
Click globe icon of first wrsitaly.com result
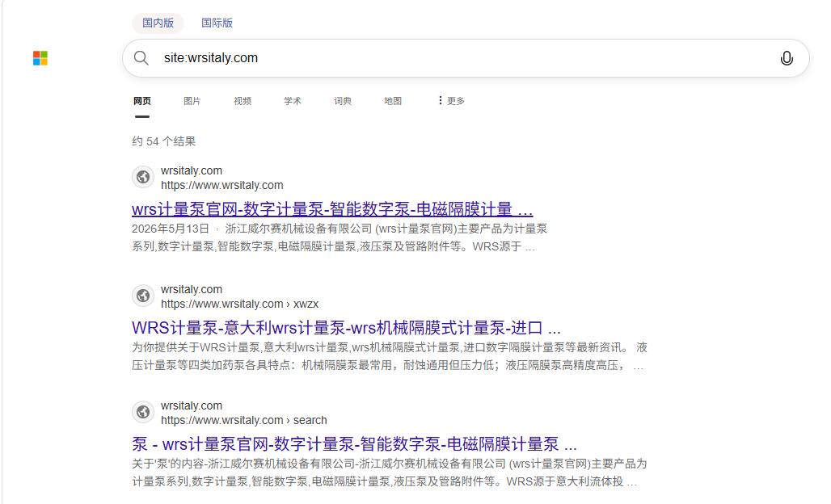point(143,178)
